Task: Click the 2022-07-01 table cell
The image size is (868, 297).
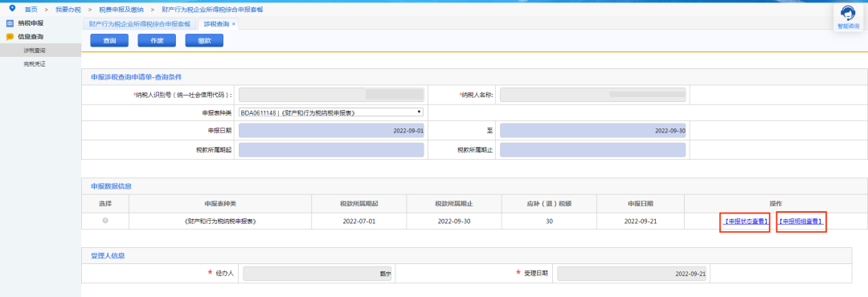Action: (x=358, y=222)
